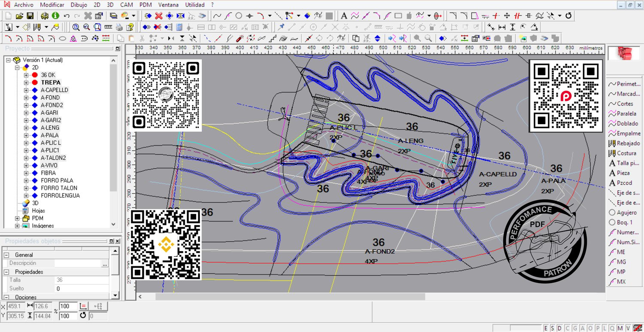Click the properties panel vertical scrollbar
644x332 pixels.
point(115,273)
